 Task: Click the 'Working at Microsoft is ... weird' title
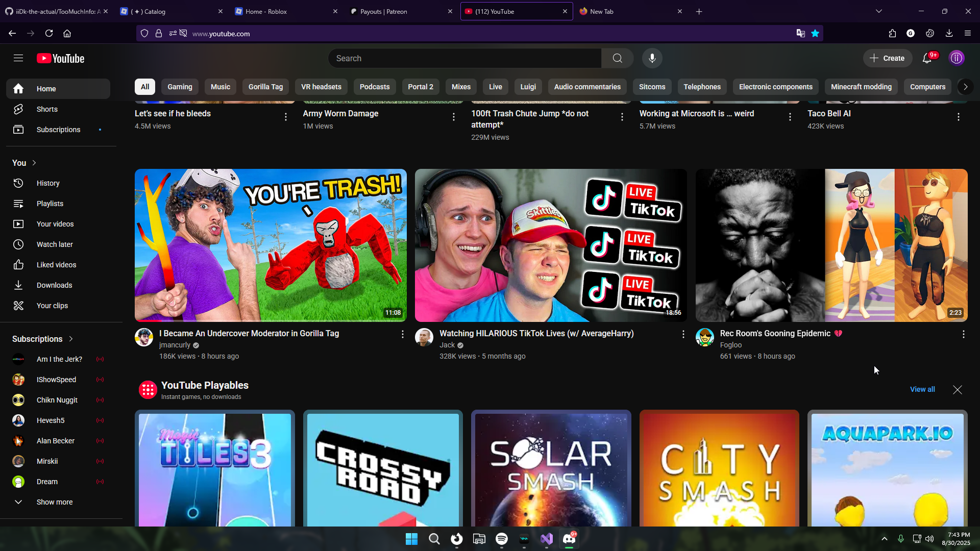point(696,113)
